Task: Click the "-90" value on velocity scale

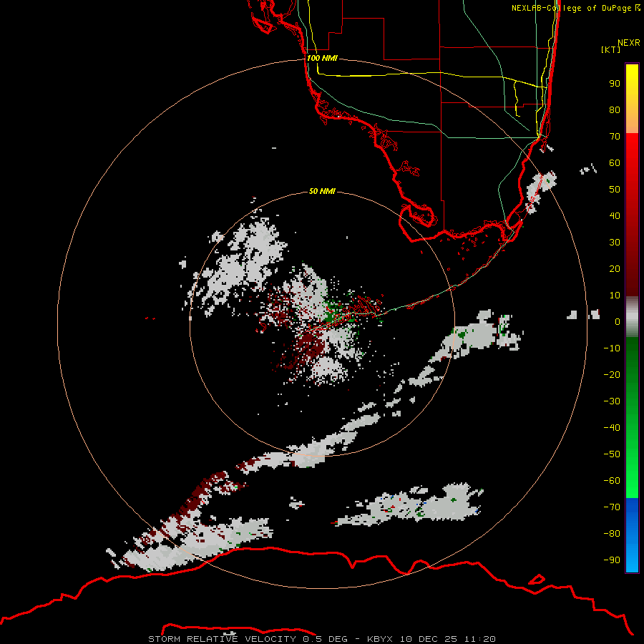Action: pyautogui.click(x=612, y=560)
